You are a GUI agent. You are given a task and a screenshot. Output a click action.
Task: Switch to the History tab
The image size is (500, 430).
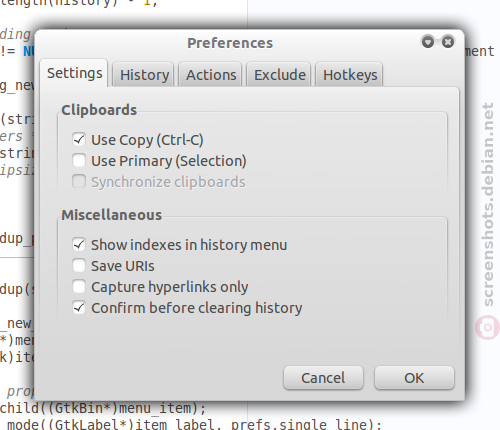(x=144, y=75)
